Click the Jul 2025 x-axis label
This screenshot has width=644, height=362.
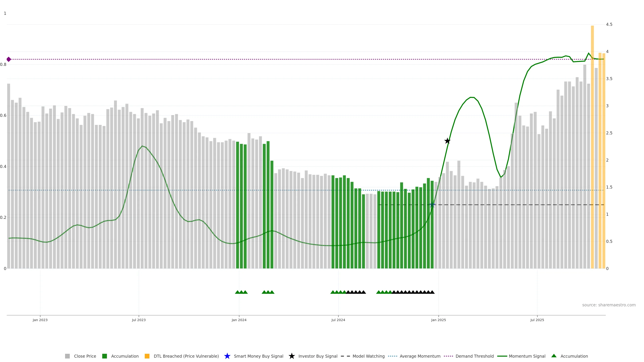537,320
